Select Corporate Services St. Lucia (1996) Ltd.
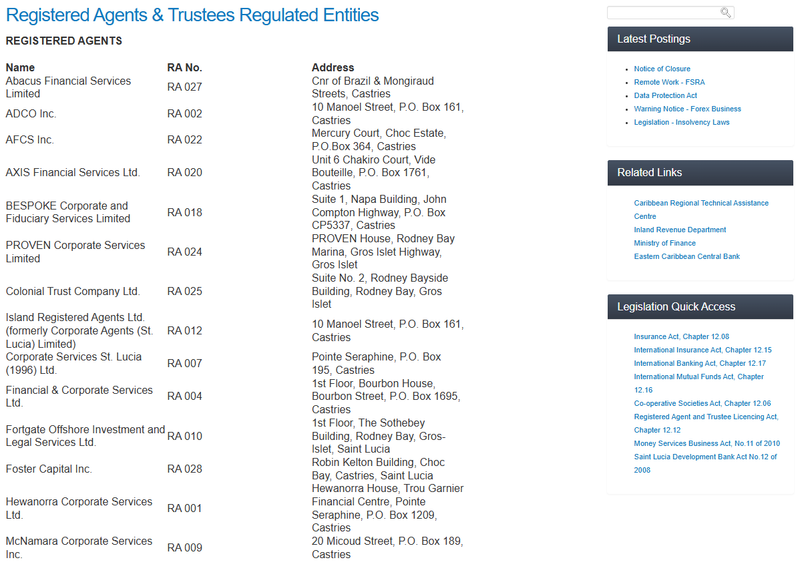 click(x=73, y=363)
